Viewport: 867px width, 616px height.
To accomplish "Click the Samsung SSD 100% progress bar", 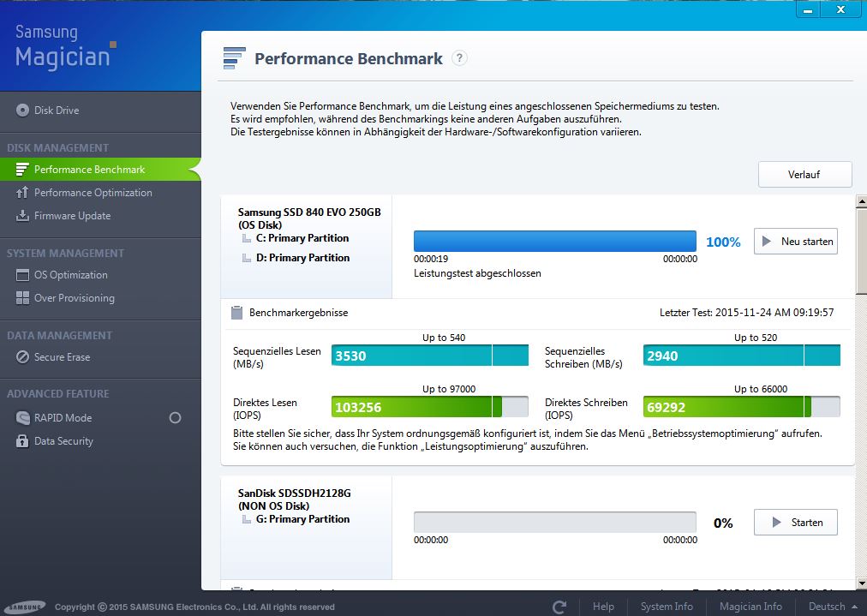I will pos(555,242).
